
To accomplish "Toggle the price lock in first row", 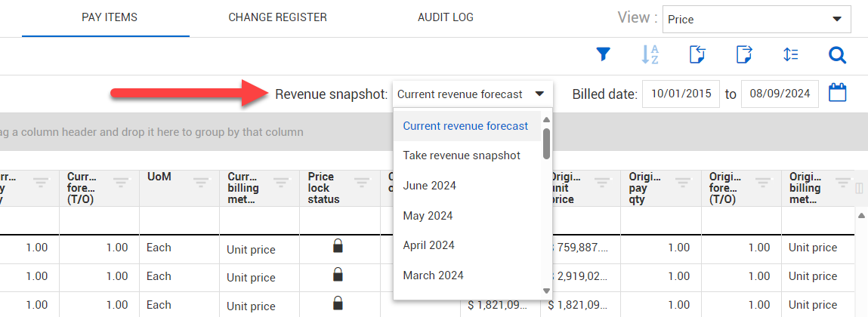I will pyautogui.click(x=338, y=246).
